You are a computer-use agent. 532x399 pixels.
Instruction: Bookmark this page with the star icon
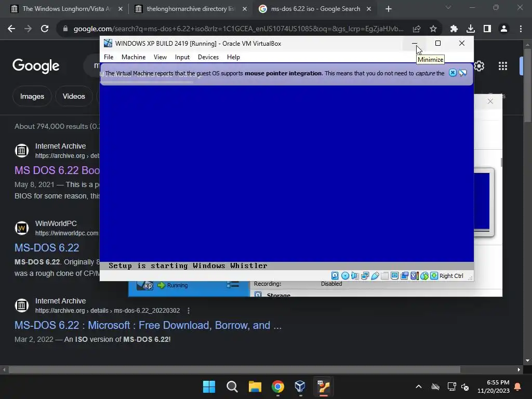pos(433,29)
